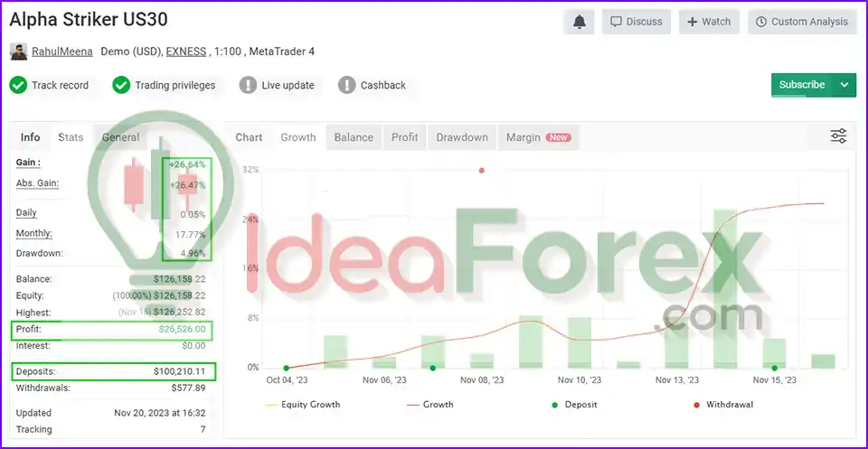
Task: Click the Monthly label
Action: coord(34,233)
